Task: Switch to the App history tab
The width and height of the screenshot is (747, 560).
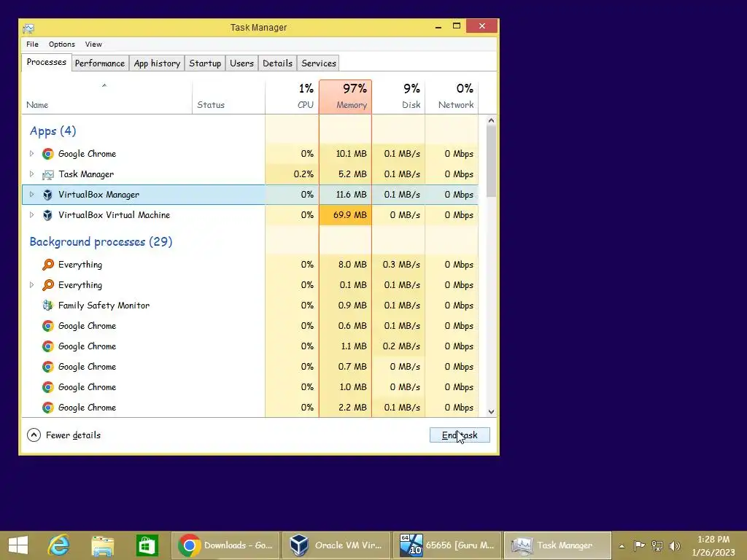Action: tap(158, 63)
